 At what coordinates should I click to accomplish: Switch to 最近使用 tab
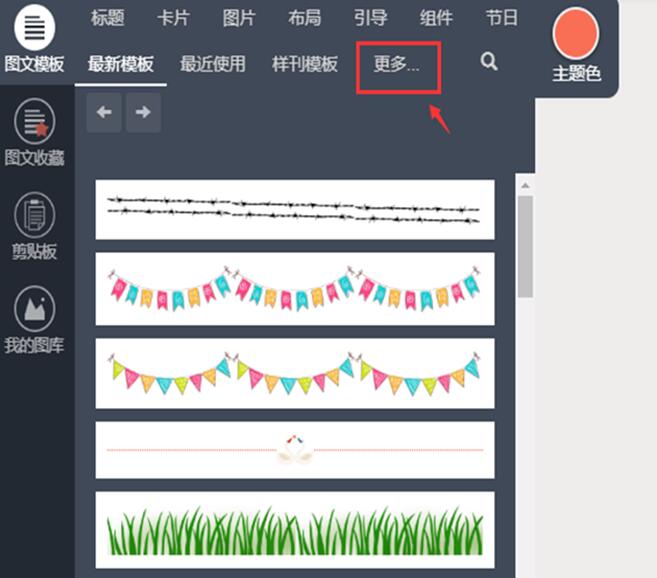(x=213, y=64)
